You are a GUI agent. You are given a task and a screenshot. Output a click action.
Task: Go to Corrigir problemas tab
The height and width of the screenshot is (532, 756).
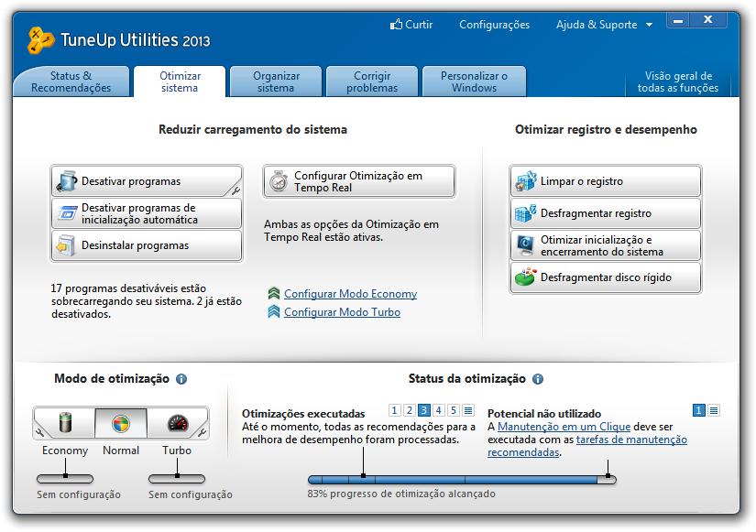coord(372,81)
